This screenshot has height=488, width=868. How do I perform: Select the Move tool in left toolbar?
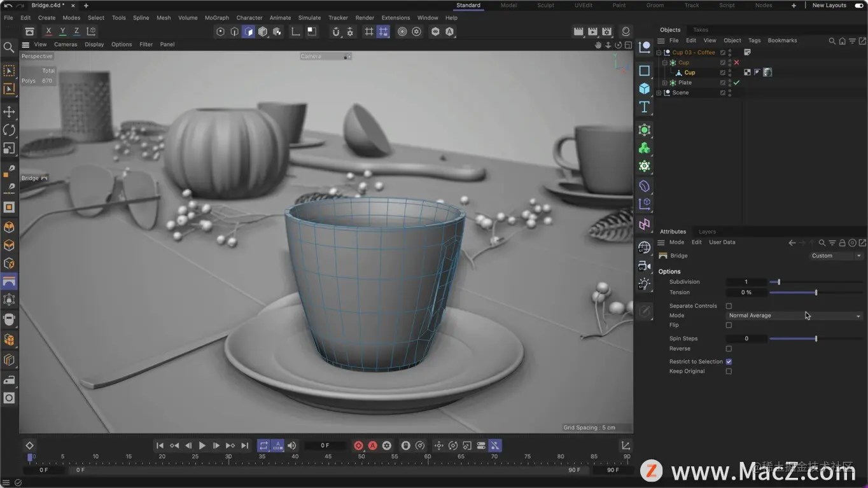click(x=9, y=112)
